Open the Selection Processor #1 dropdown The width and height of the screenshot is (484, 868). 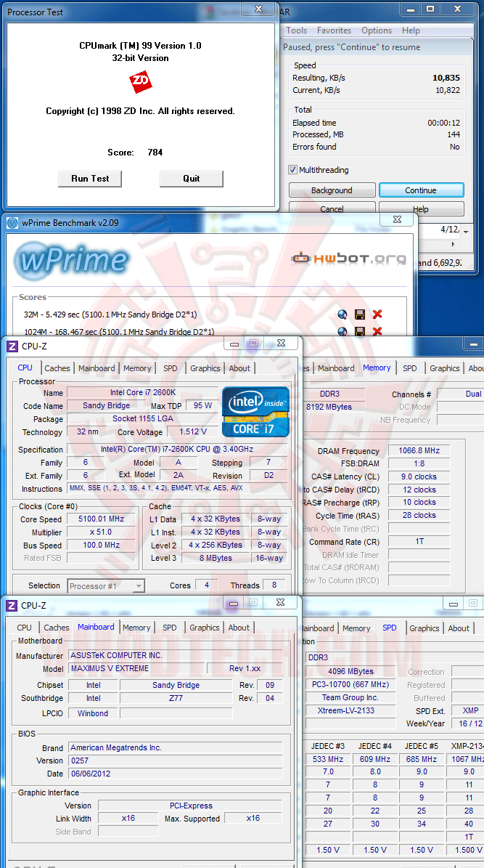[x=139, y=585]
